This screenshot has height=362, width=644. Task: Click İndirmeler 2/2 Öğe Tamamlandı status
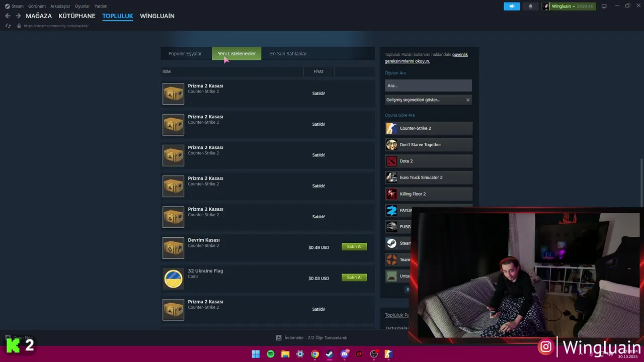(316, 338)
